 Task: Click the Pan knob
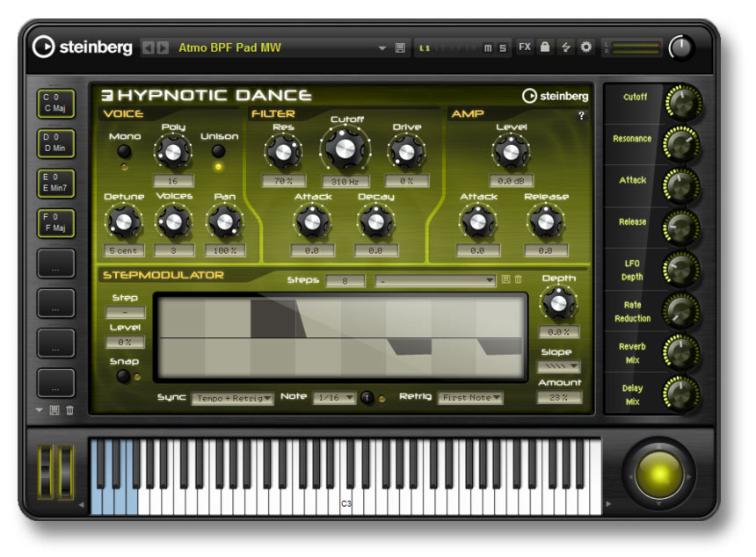click(x=225, y=221)
